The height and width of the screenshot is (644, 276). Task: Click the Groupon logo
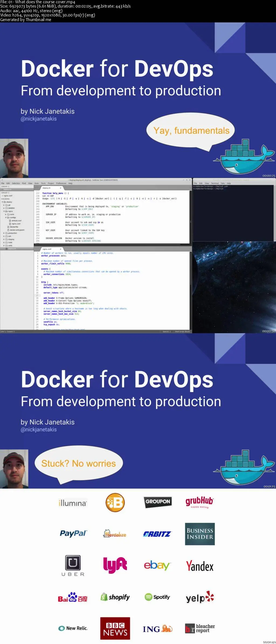coord(157,502)
